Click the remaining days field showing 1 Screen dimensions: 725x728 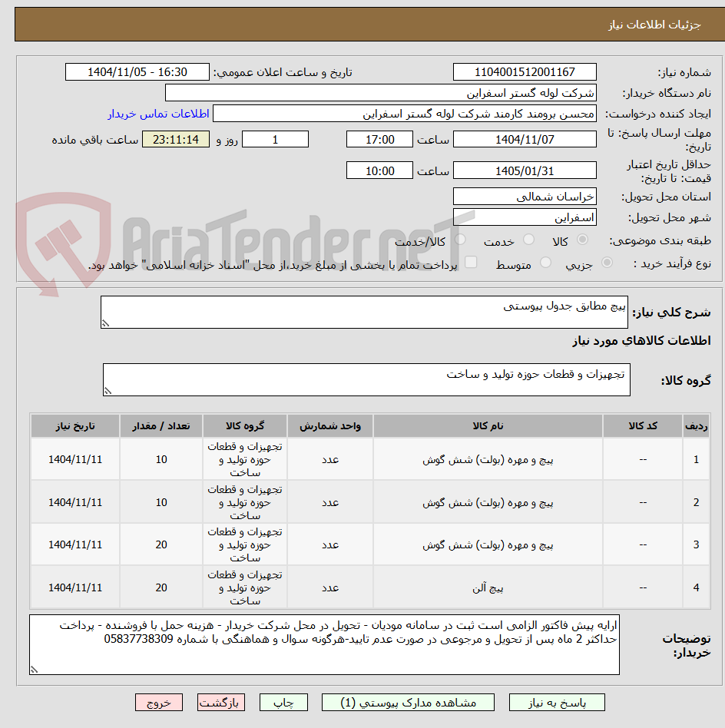tap(276, 139)
